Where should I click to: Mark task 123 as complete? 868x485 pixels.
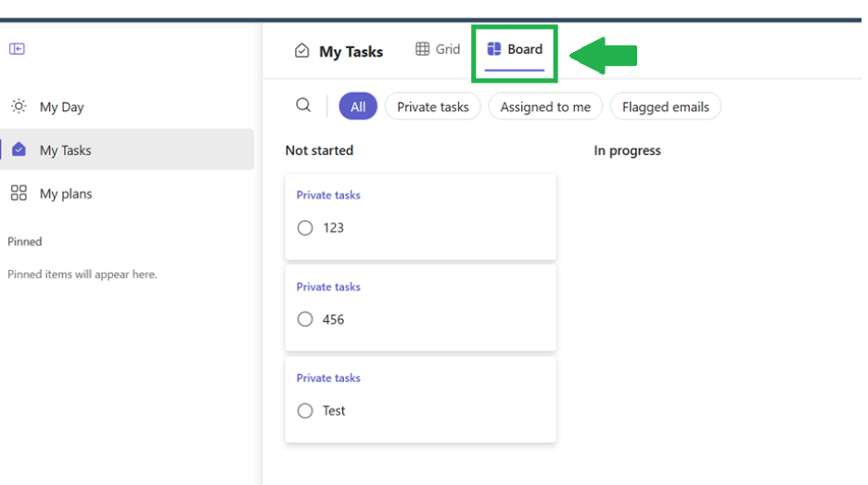tap(305, 227)
